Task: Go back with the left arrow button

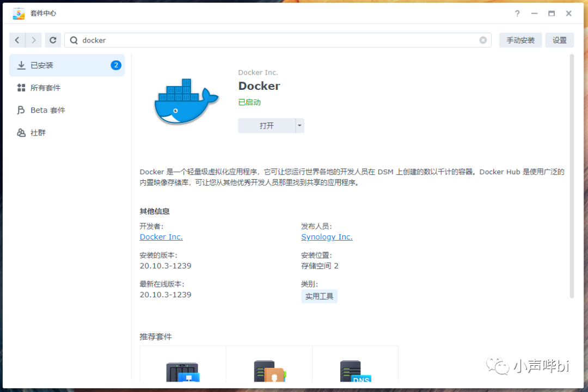Action: pos(17,40)
